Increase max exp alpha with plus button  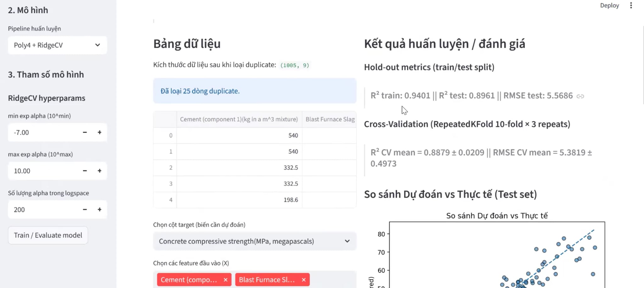pos(99,171)
